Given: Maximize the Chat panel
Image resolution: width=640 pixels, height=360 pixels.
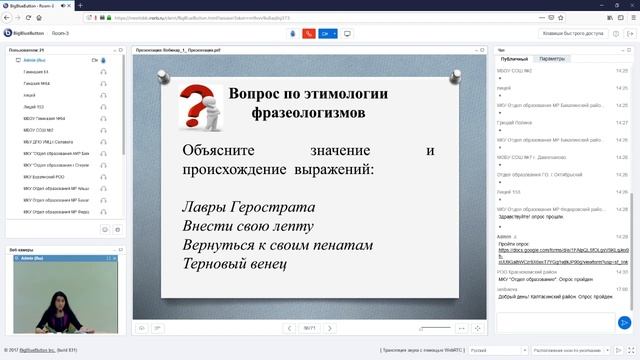Looking at the screenshot, I should pyautogui.click(x=629, y=50).
